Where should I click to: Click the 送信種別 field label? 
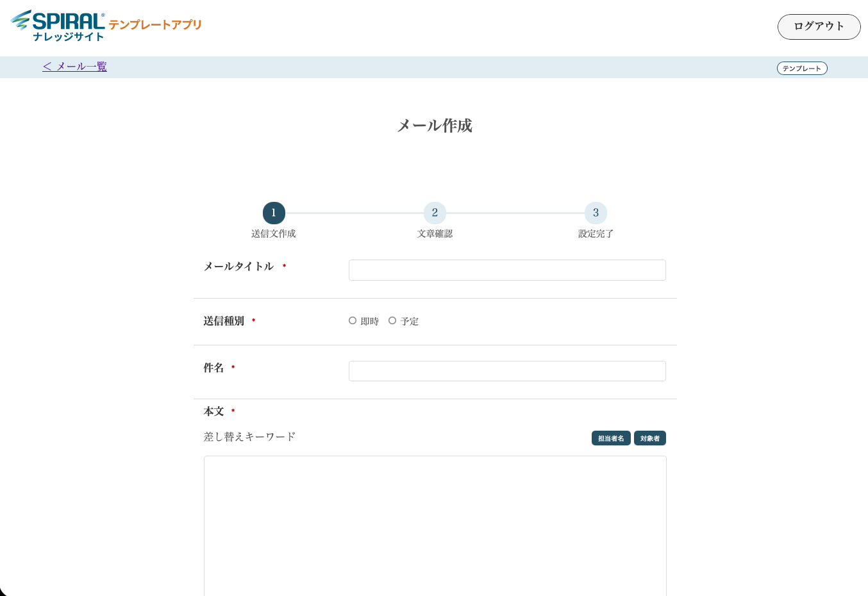(x=224, y=321)
